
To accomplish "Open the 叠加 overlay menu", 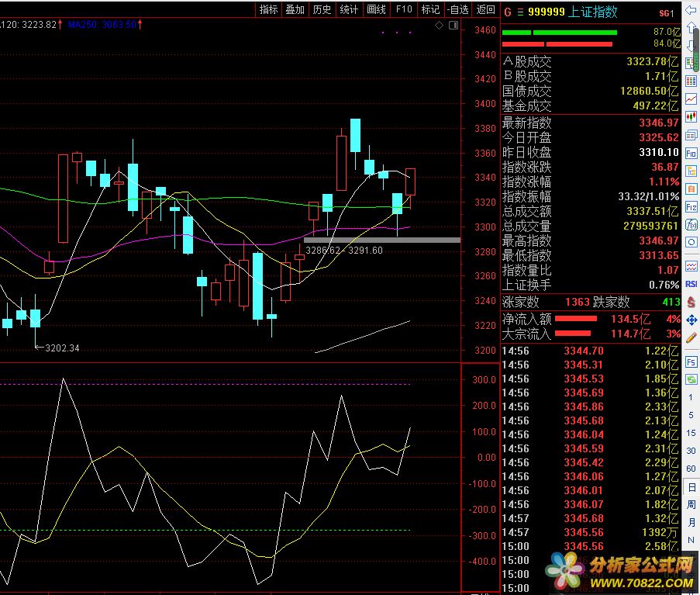I will 295,9.
